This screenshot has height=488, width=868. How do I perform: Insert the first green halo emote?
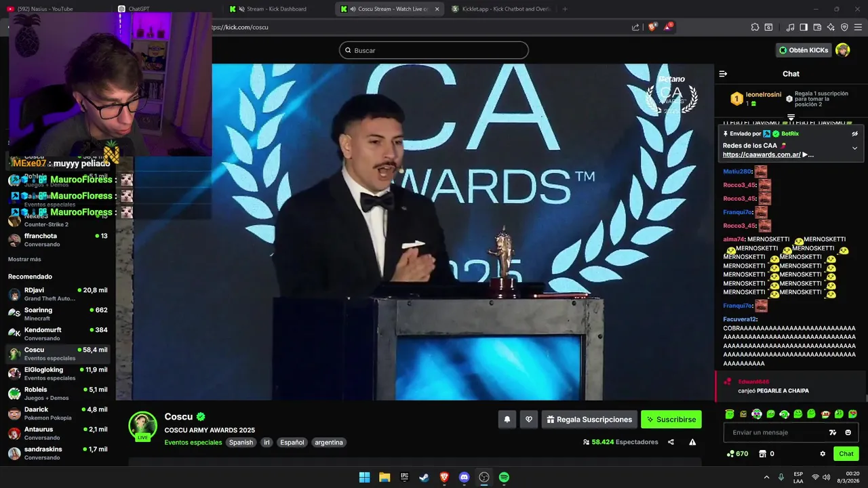[730, 414]
